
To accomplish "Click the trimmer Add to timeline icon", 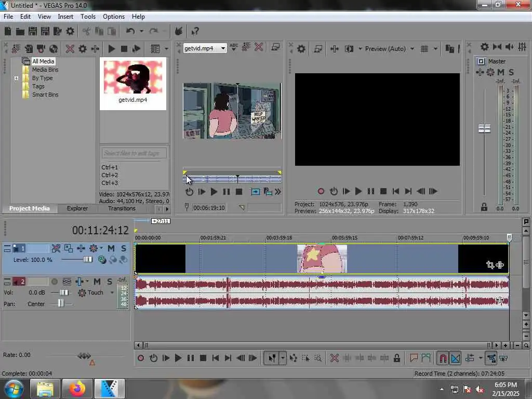I will 255,192.
